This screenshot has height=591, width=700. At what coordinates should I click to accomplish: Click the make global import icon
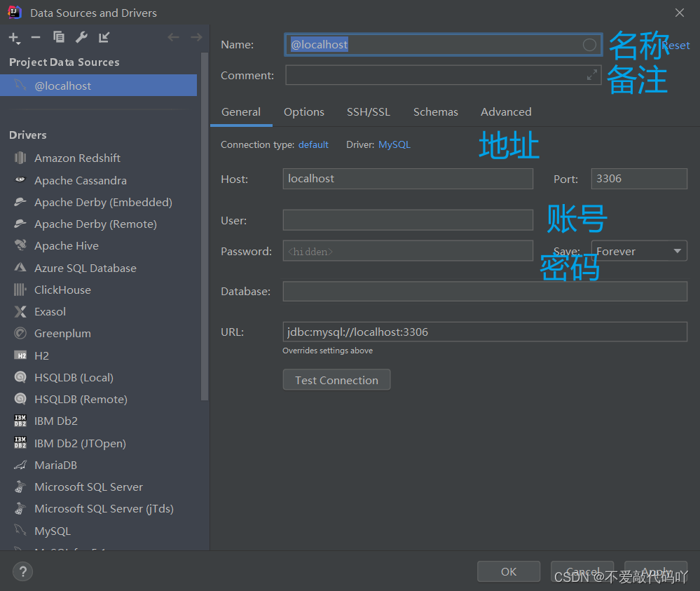click(104, 38)
